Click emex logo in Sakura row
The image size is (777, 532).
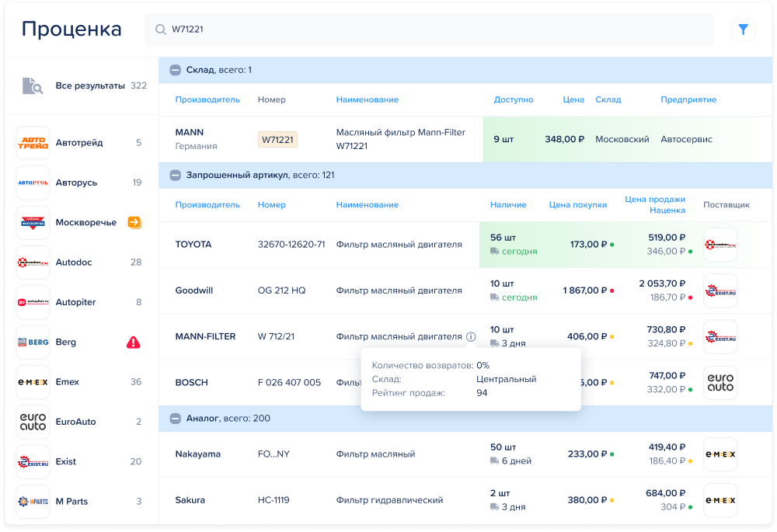[720, 500]
